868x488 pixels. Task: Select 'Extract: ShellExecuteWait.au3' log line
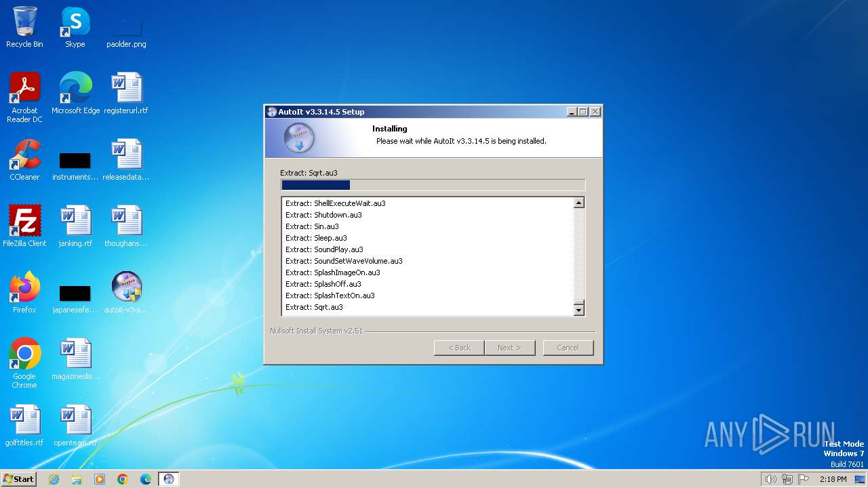click(x=336, y=203)
